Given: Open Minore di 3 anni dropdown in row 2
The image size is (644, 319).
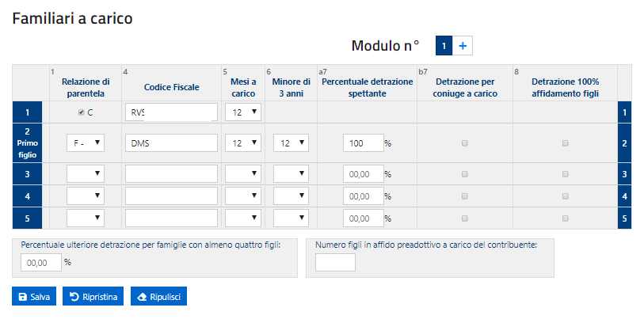Looking at the screenshot, I should pyautogui.click(x=291, y=142).
